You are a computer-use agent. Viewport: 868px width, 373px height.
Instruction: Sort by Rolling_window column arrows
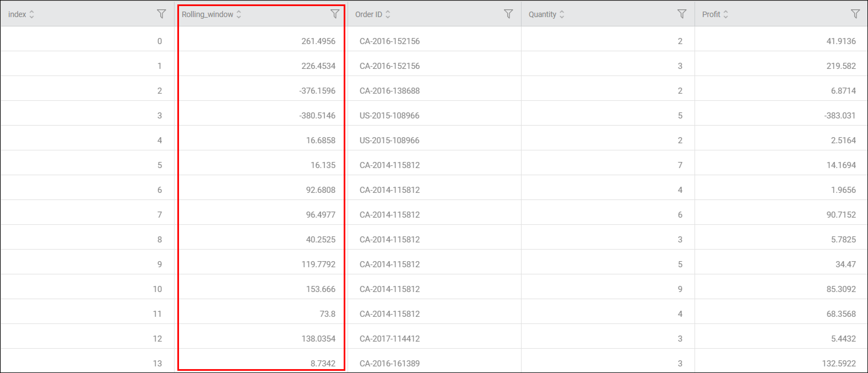pyautogui.click(x=238, y=14)
